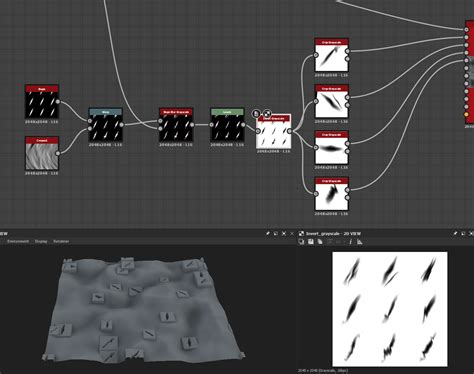Click the Levels node's output connector
This screenshot has width=474, height=374.
[x=243, y=125]
